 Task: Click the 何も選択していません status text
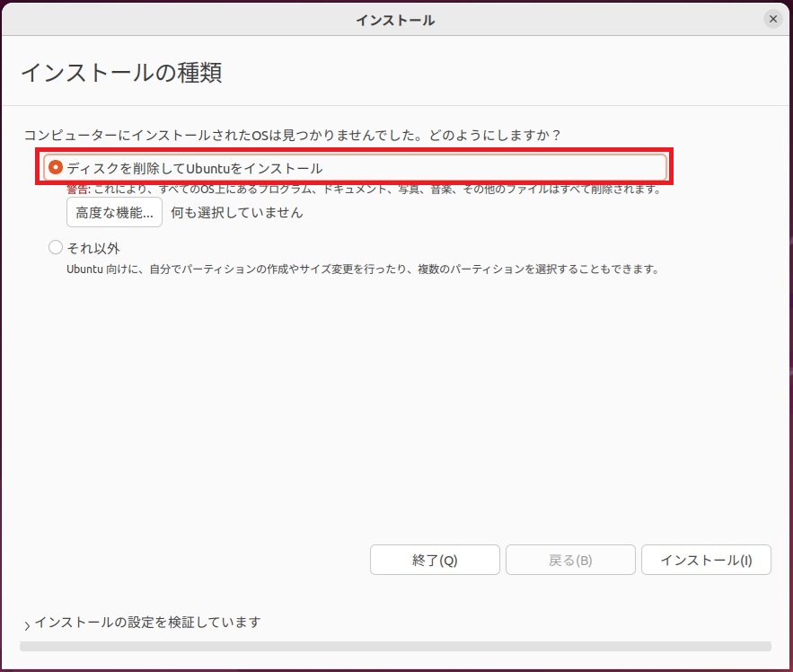pyautogui.click(x=237, y=213)
